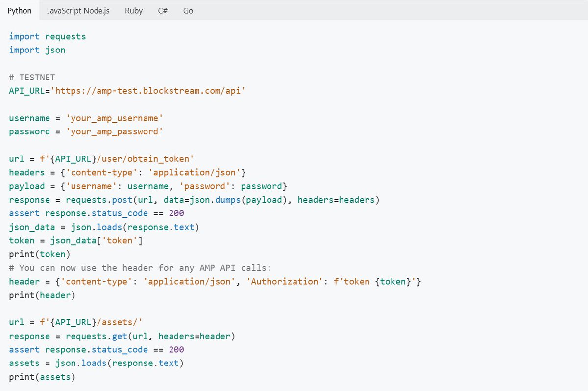Screen dimensions: 588x391
Task: Switch to the C# tab
Action: coord(163,10)
